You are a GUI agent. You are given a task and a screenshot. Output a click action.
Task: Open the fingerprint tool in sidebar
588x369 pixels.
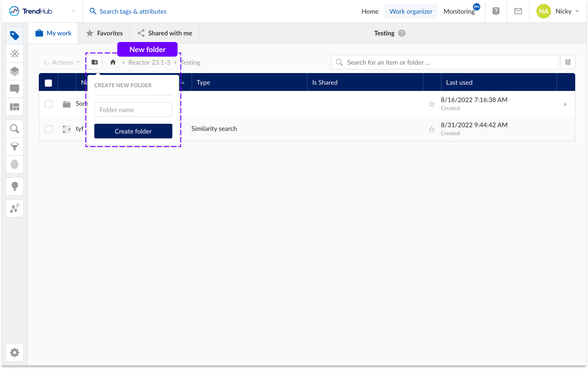pyautogui.click(x=15, y=164)
